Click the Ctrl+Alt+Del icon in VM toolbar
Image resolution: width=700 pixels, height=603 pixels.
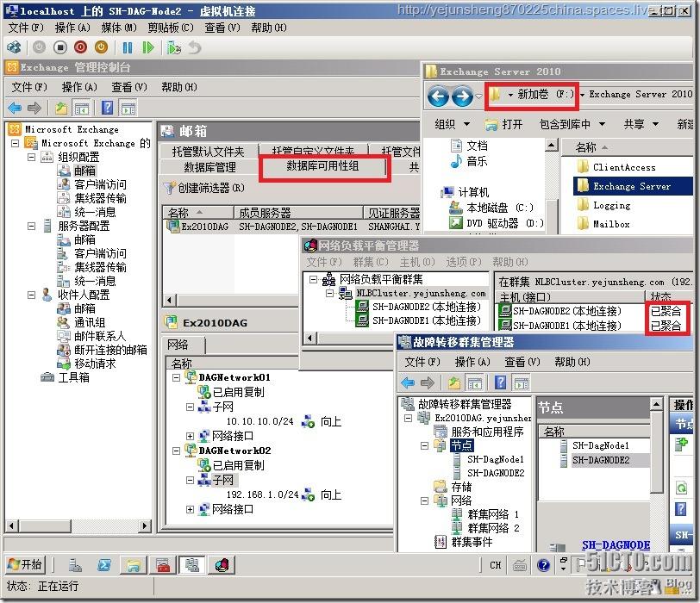click(x=15, y=47)
